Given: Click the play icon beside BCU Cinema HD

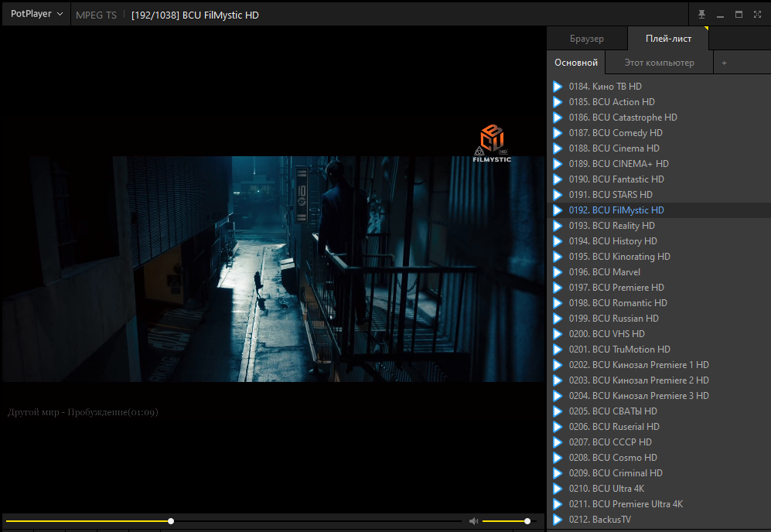Looking at the screenshot, I should (558, 148).
